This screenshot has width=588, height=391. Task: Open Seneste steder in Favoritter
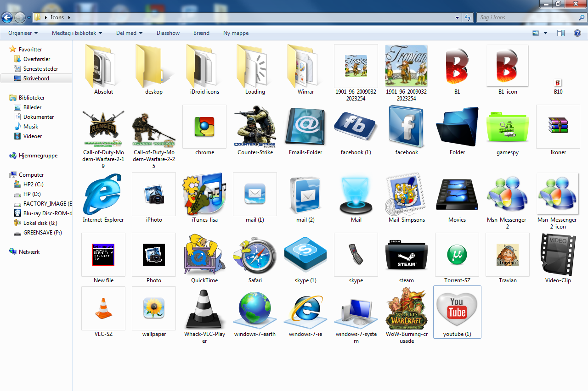(x=36, y=69)
